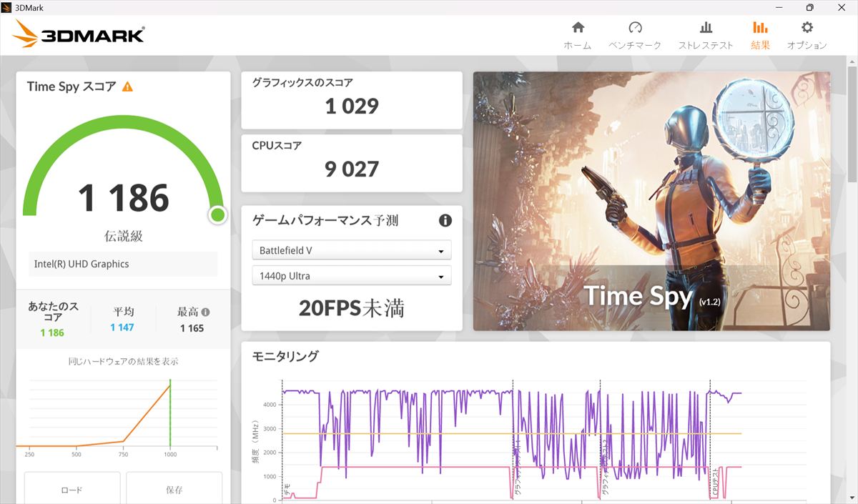The image size is (858, 504).
Task: Click the モニタリング heading
Action: tap(286, 356)
